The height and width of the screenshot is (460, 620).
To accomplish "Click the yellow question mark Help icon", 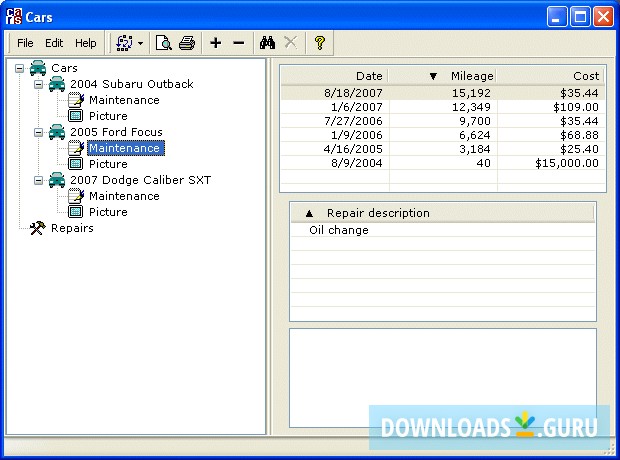I will point(319,43).
